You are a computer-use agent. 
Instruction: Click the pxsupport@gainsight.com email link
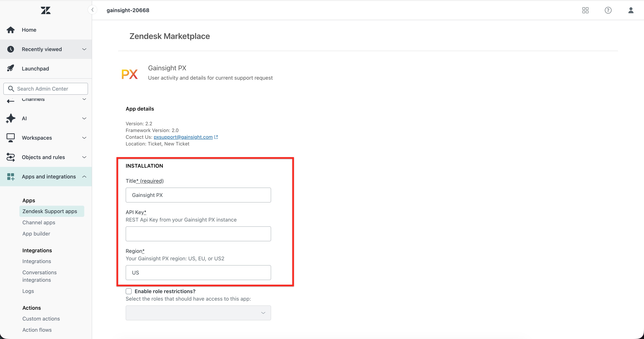coord(183,137)
